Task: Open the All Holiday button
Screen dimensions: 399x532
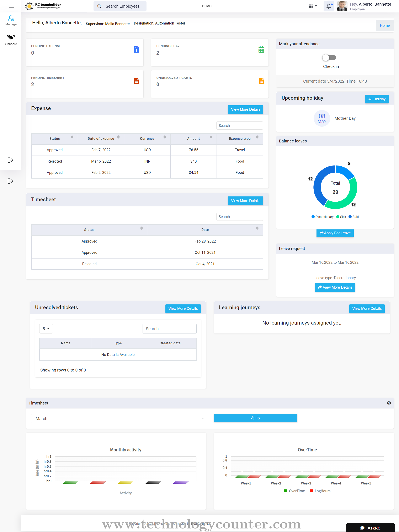Action: tap(377, 99)
